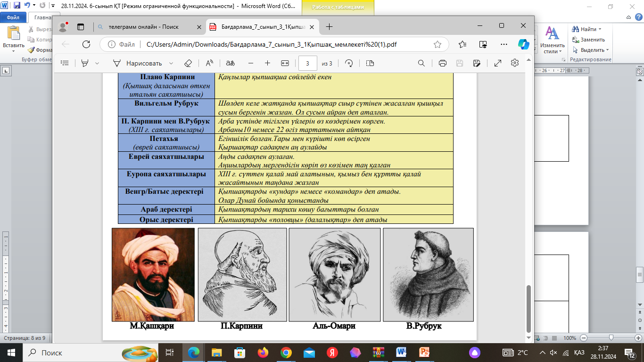The width and height of the screenshot is (644, 362).
Task: Rotate the PDF page
Action: 349,63
